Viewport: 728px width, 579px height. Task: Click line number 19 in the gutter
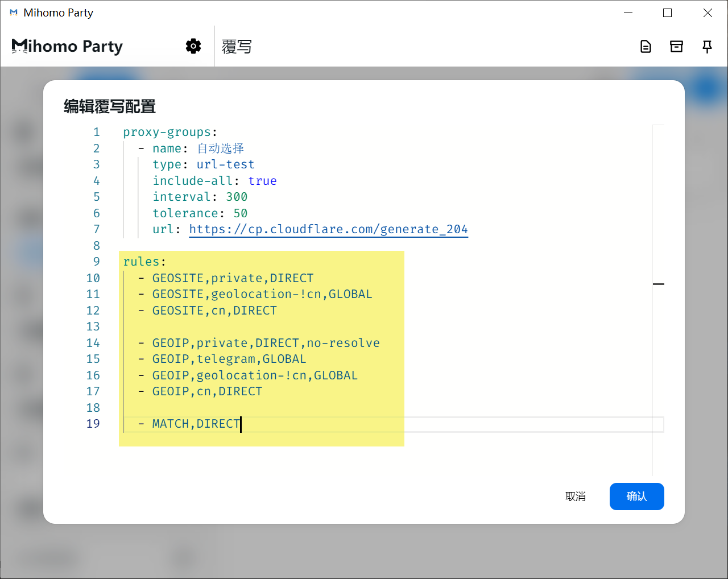[93, 424]
